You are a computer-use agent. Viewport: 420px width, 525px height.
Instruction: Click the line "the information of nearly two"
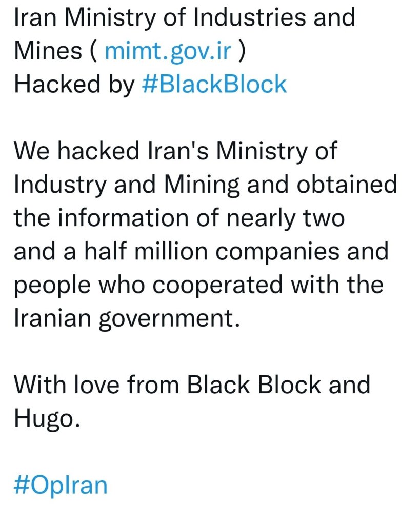coord(179,218)
